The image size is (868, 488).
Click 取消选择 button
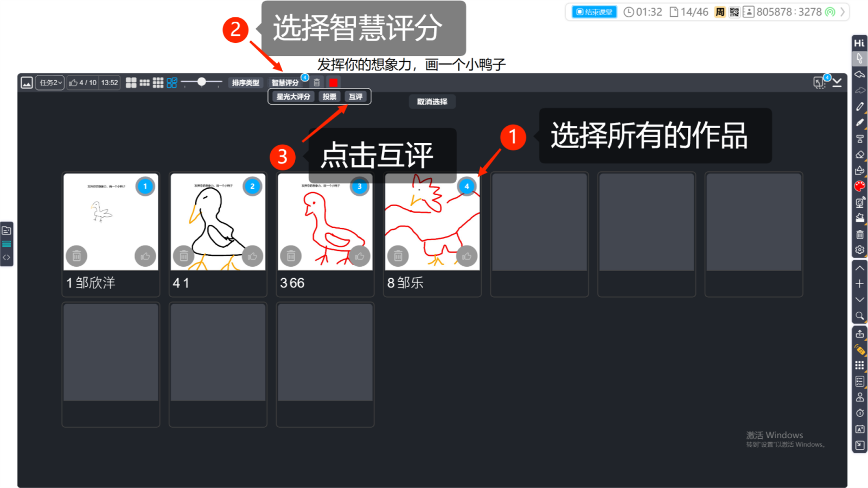click(x=432, y=101)
